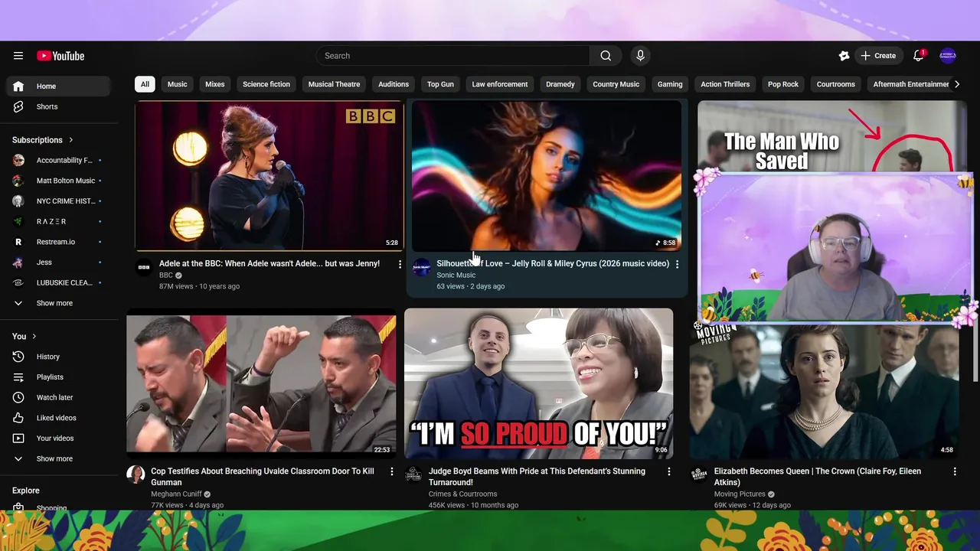Expand the You section chevron
The height and width of the screenshot is (551, 980).
pyautogui.click(x=34, y=336)
